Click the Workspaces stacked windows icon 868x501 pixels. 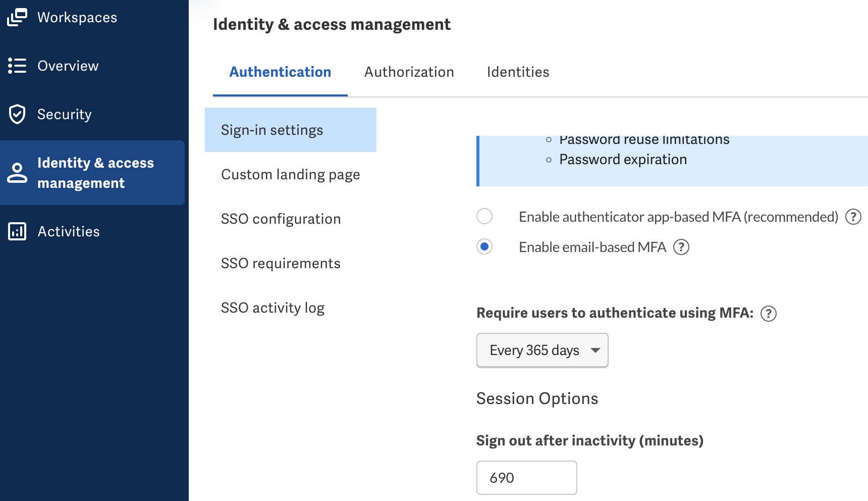tap(17, 17)
